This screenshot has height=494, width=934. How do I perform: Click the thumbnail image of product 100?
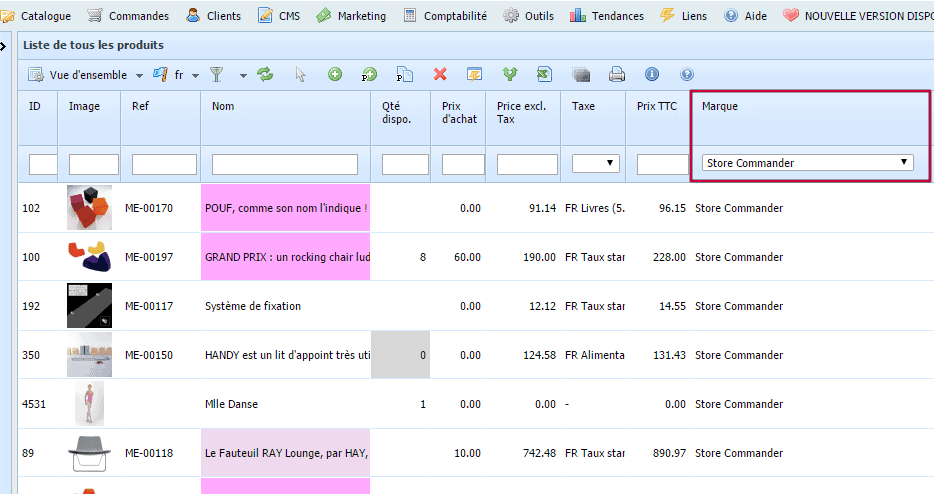pos(89,257)
